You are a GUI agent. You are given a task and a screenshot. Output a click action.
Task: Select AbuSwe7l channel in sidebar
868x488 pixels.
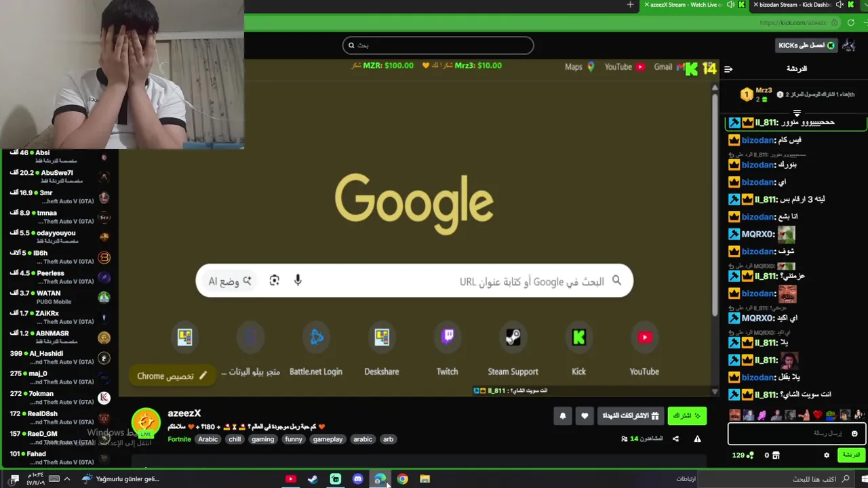pos(60,177)
